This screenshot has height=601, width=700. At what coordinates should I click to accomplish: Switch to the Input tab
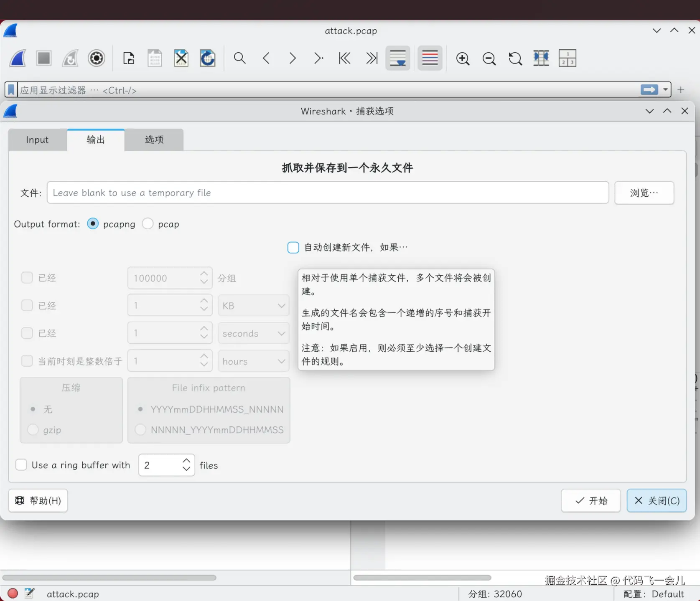[37, 140]
